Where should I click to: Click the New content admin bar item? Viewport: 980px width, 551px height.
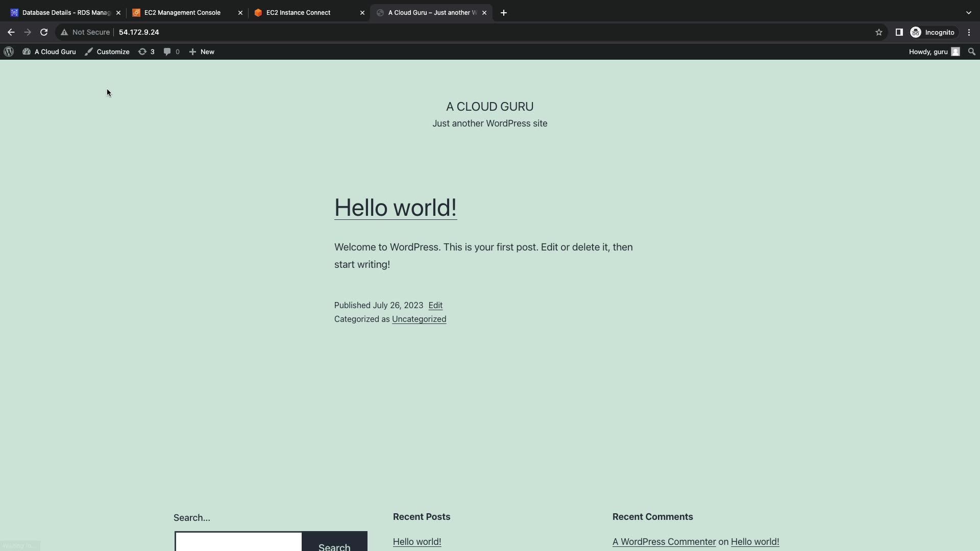coord(202,52)
